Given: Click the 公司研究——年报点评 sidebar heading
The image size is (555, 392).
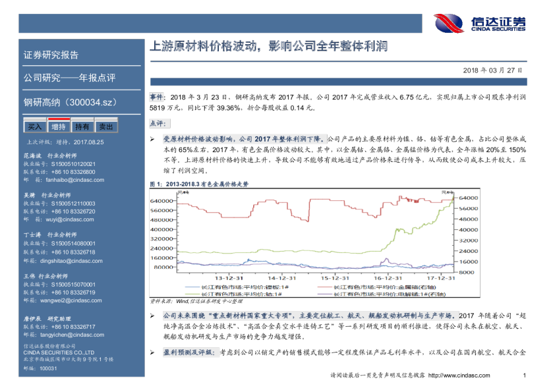Looking at the screenshot, I should [x=69, y=78].
